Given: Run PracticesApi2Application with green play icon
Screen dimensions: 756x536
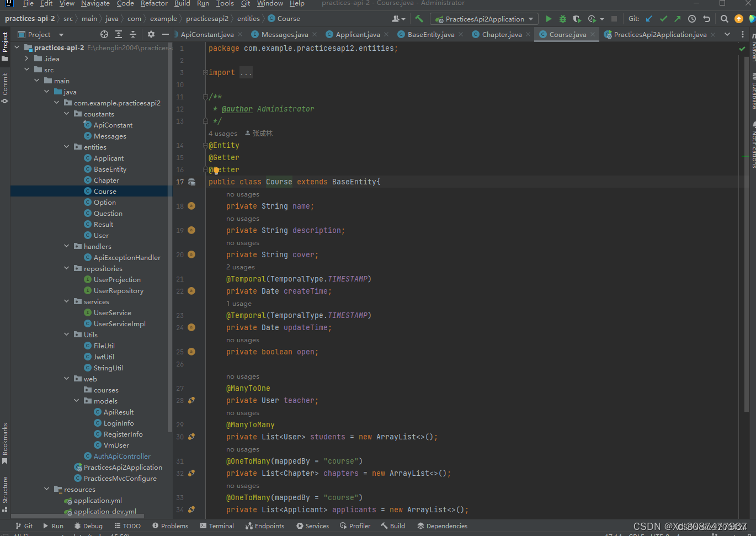Looking at the screenshot, I should [x=549, y=19].
